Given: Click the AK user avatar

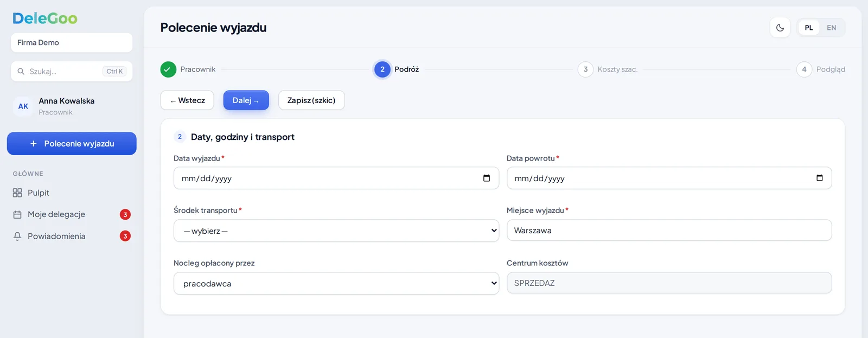Looking at the screenshot, I should click(x=23, y=106).
